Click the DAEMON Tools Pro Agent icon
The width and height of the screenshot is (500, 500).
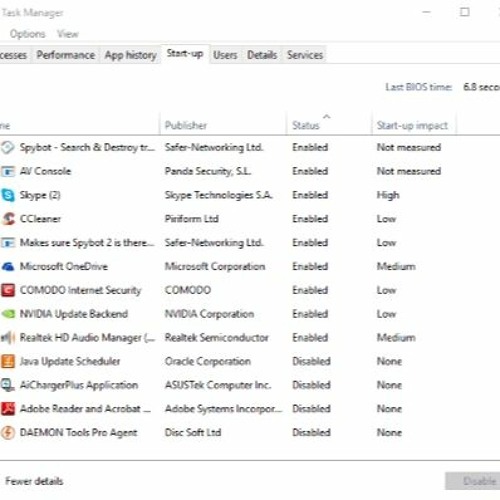pyautogui.click(x=8, y=433)
